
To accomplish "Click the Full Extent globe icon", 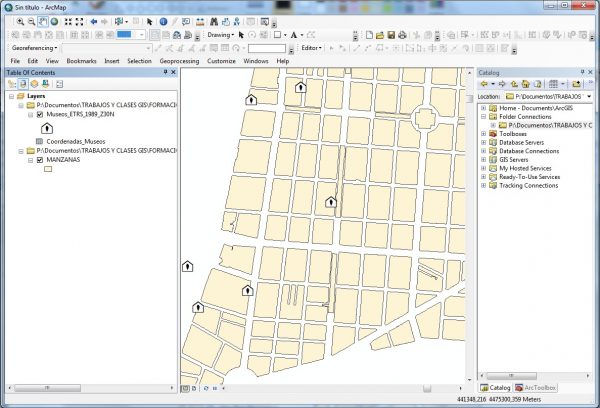I will (55, 21).
